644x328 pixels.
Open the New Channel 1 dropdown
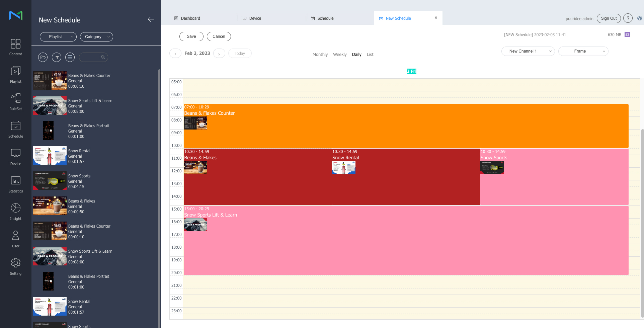528,51
